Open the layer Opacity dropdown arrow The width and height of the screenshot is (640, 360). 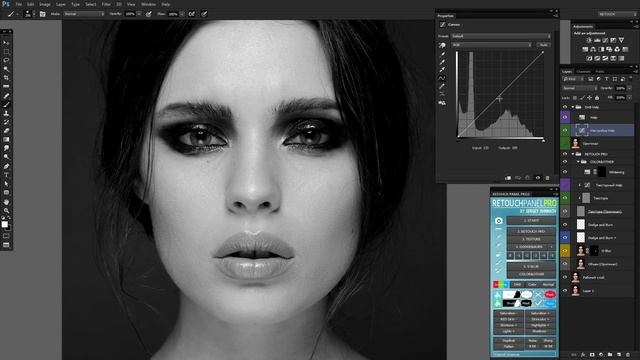pyautogui.click(x=629, y=88)
